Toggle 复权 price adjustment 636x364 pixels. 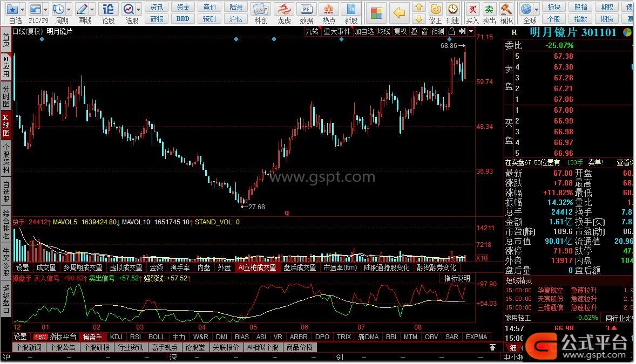(x=401, y=31)
